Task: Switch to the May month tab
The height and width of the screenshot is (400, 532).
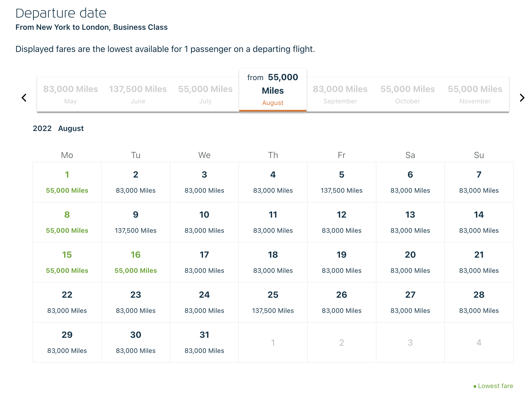Action: click(x=70, y=94)
